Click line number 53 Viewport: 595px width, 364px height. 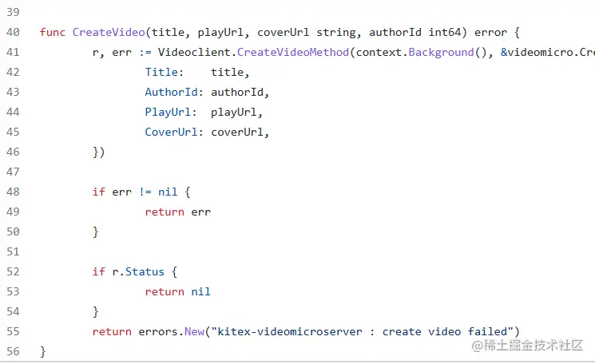point(13,291)
